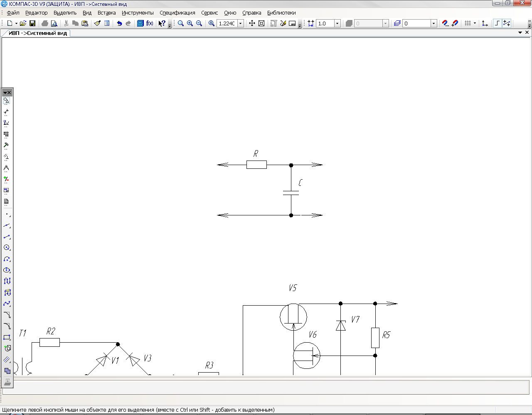The width and height of the screenshot is (532, 415).
Task: Open an existing file with the folder icon
Action: tap(23, 23)
